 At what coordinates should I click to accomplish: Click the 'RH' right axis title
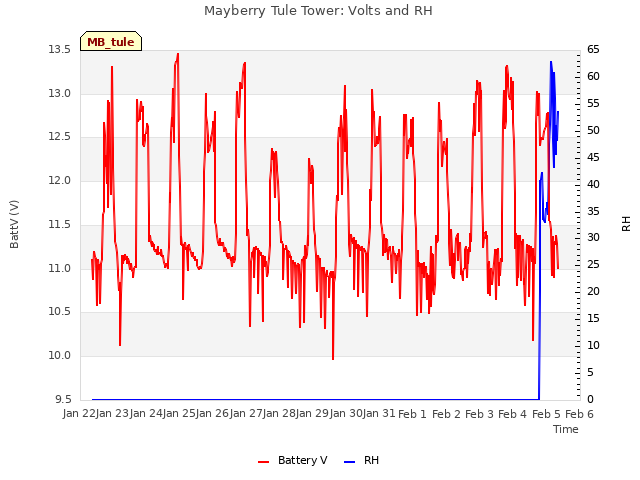pos(626,224)
